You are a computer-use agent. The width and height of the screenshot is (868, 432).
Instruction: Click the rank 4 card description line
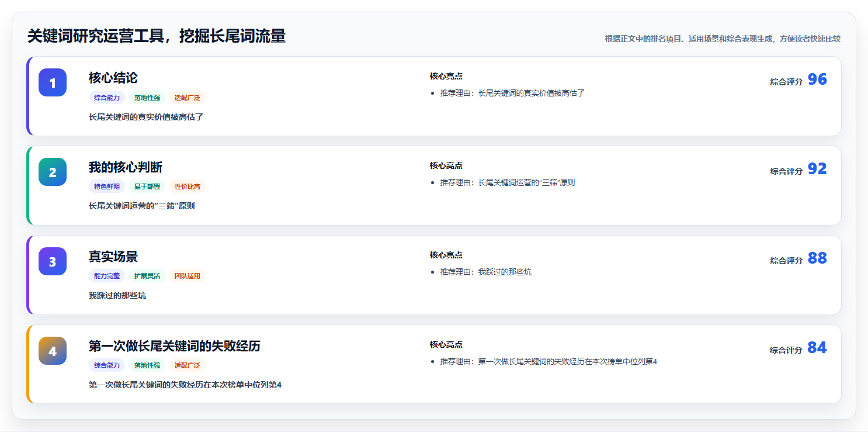pyautogui.click(x=185, y=385)
